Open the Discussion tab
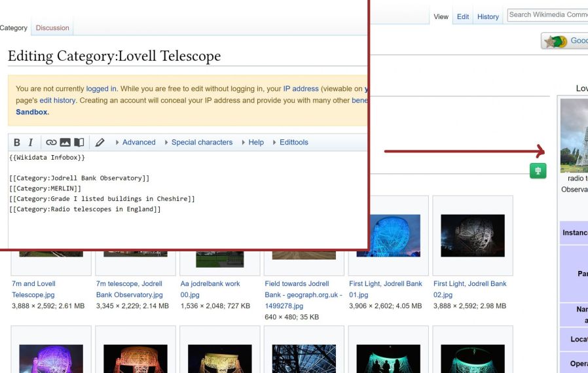 tap(52, 27)
